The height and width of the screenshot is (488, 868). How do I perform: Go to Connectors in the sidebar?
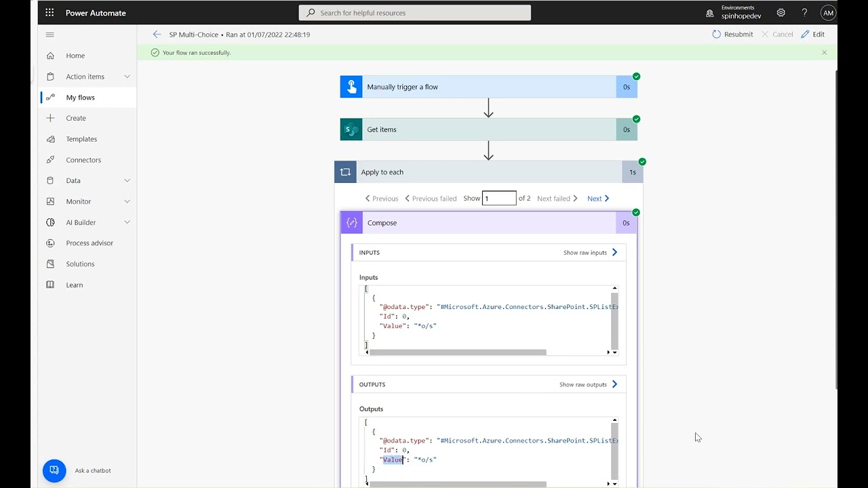pyautogui.click(x=83, y=160)
